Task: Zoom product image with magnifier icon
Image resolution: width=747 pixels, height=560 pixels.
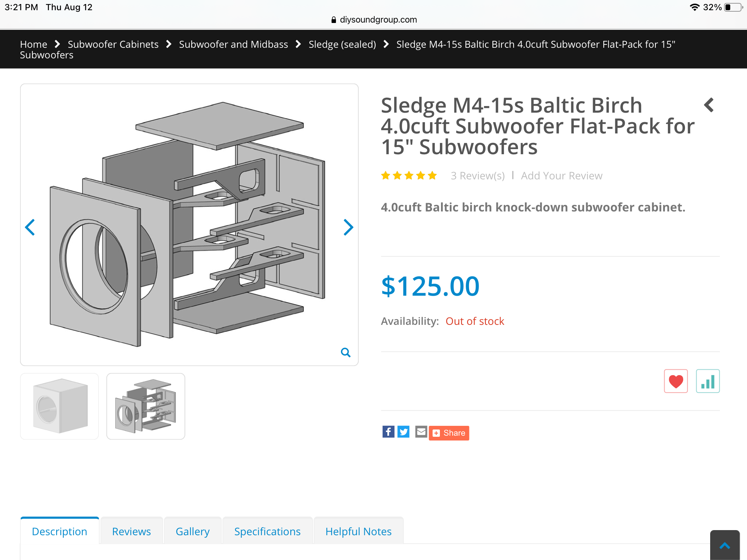Action: [345, 352]
